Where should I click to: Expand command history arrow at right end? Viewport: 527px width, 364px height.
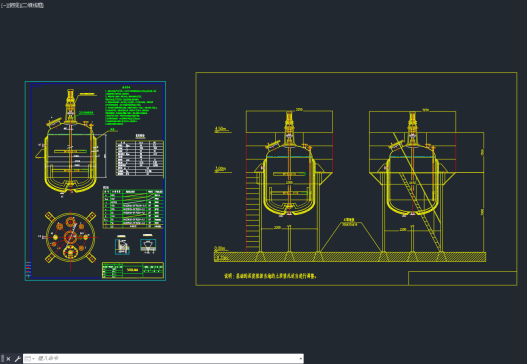pos(300,359)
